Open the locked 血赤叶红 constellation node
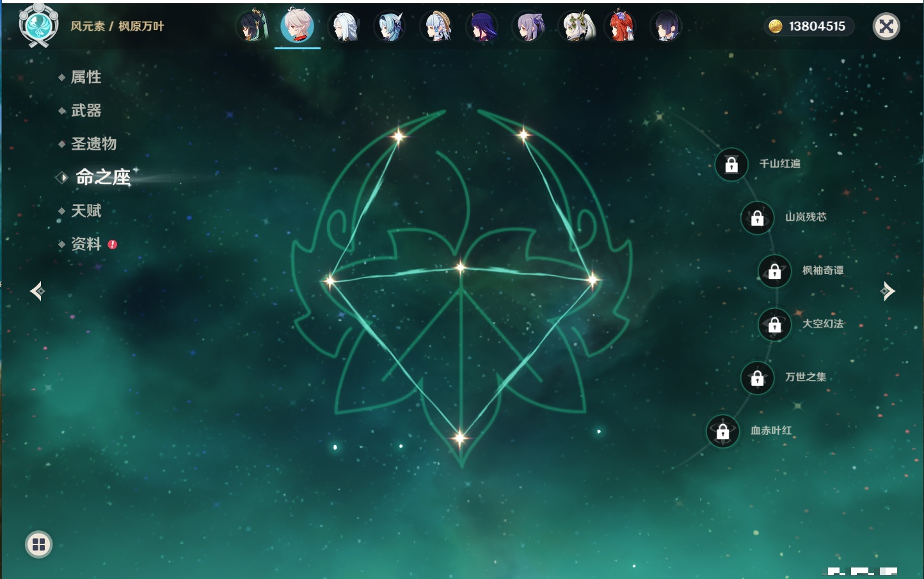This screenshot has width=924, height=579. 722,431
